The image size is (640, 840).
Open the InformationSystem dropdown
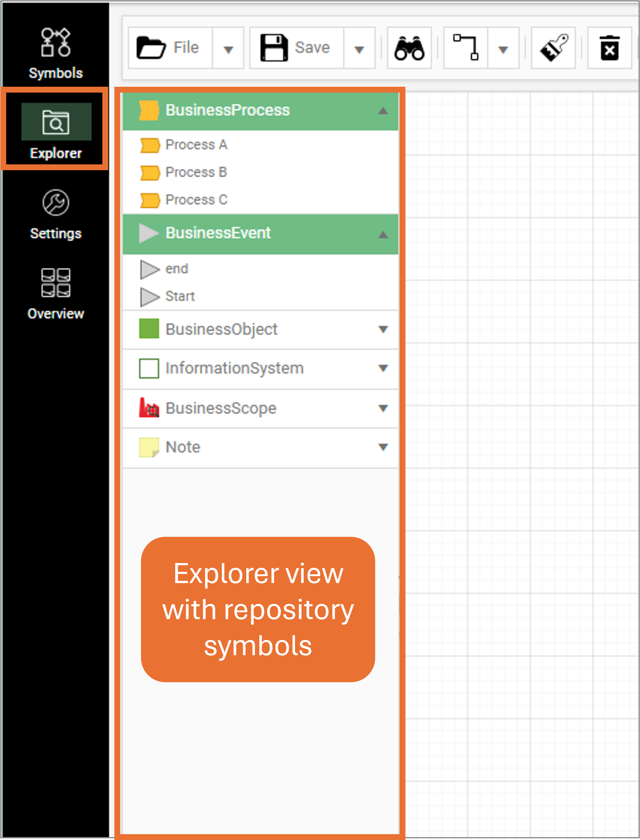tap(384, 368)
